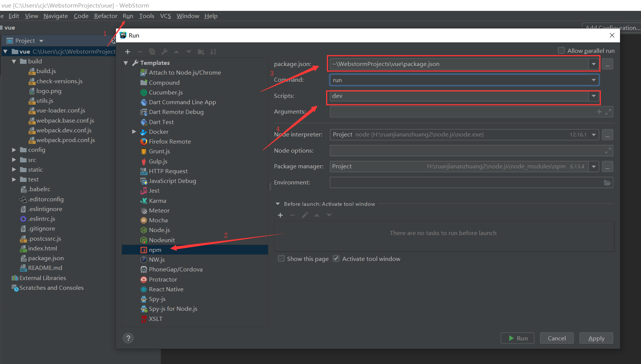The image size is (641, 364).
Task: Copy the configuration with the duplicate icon
Action: (152, 51)
